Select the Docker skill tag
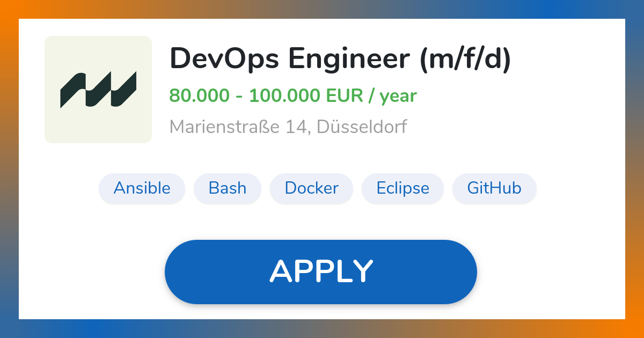The width and height of the screenshot is (644, 338). tap(311, 188)
